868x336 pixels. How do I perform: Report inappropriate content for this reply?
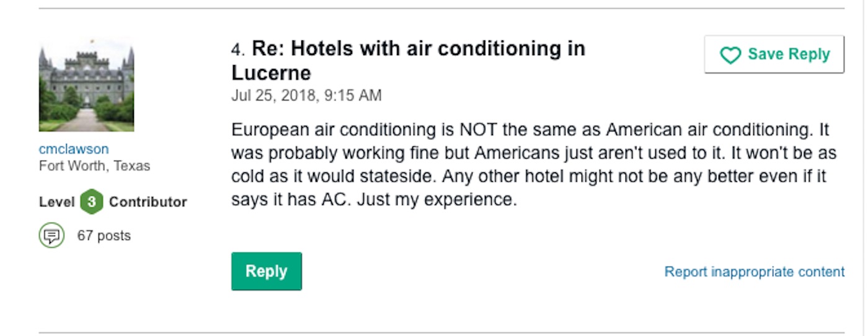(x=755, y=272)
